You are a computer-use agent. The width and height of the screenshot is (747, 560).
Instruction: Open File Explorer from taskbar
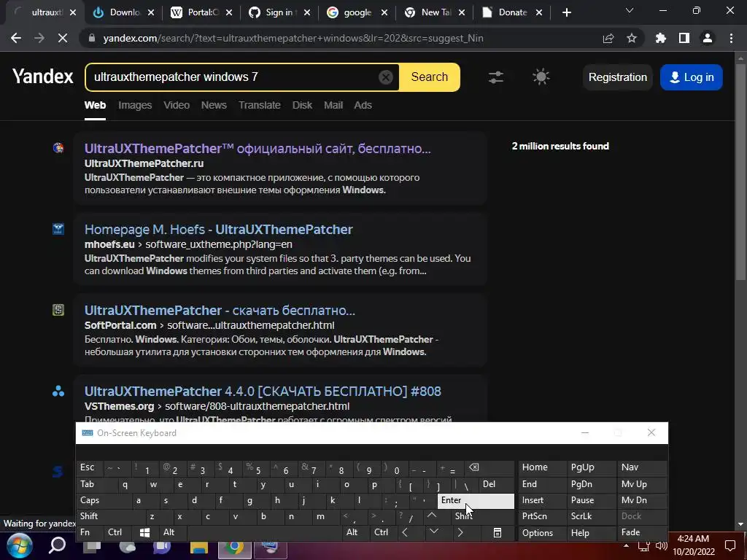click(x=198, y=547)
